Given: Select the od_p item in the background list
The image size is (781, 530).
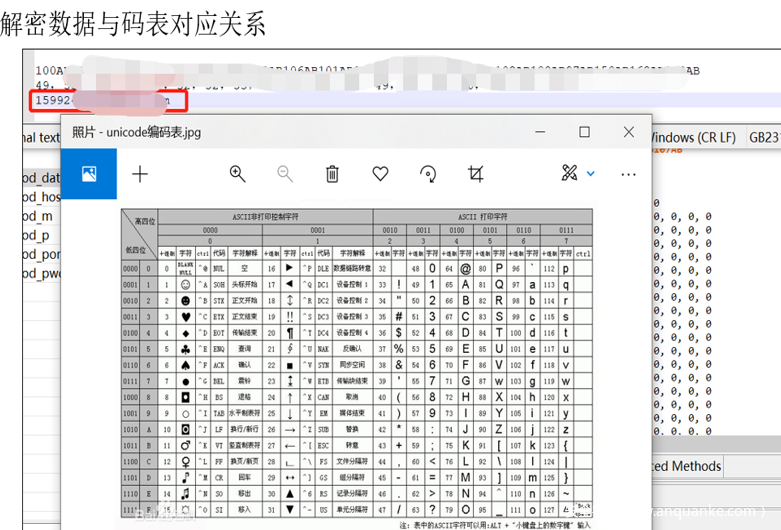Looking at the screenshot, I should click(36, 235).
